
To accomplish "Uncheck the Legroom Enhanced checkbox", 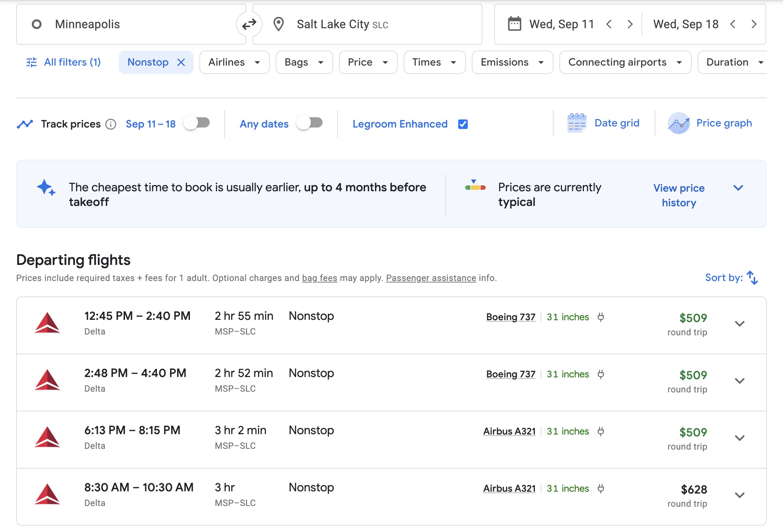I will (463, 124).
